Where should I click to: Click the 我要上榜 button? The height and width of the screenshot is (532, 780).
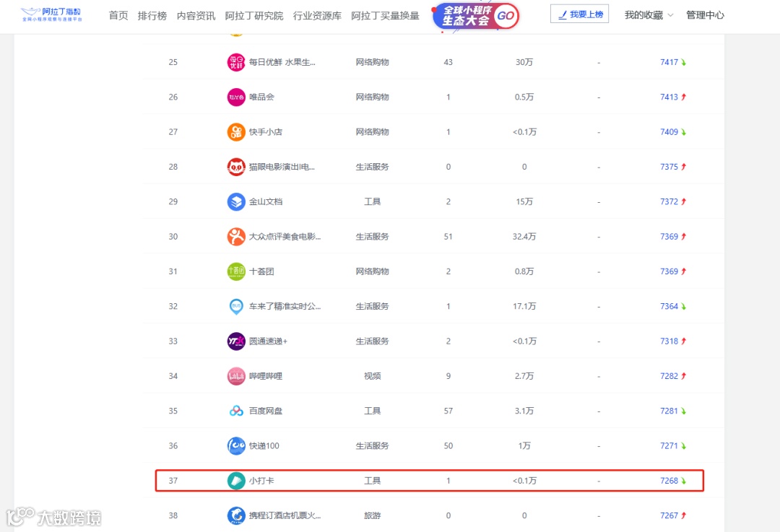pyautogui.click(x=579, y=14)
